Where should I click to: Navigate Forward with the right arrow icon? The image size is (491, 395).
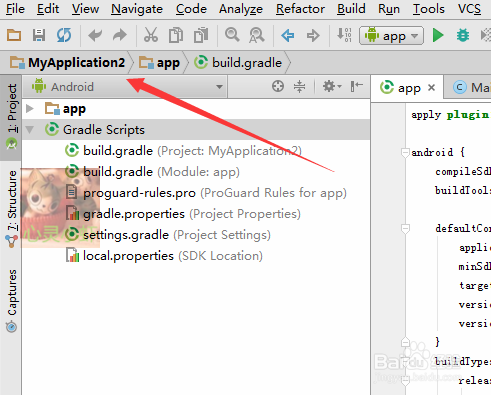tap(313, 35)
